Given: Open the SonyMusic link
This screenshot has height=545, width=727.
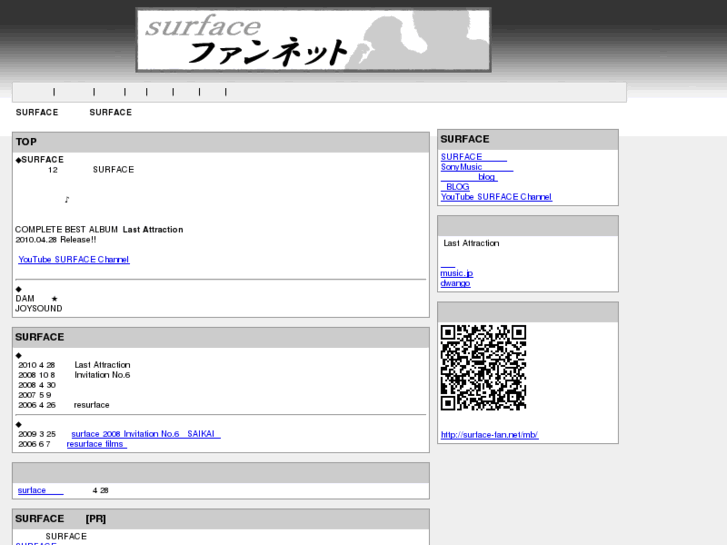Looking at the screenshot, I should [x=477, y=167].
